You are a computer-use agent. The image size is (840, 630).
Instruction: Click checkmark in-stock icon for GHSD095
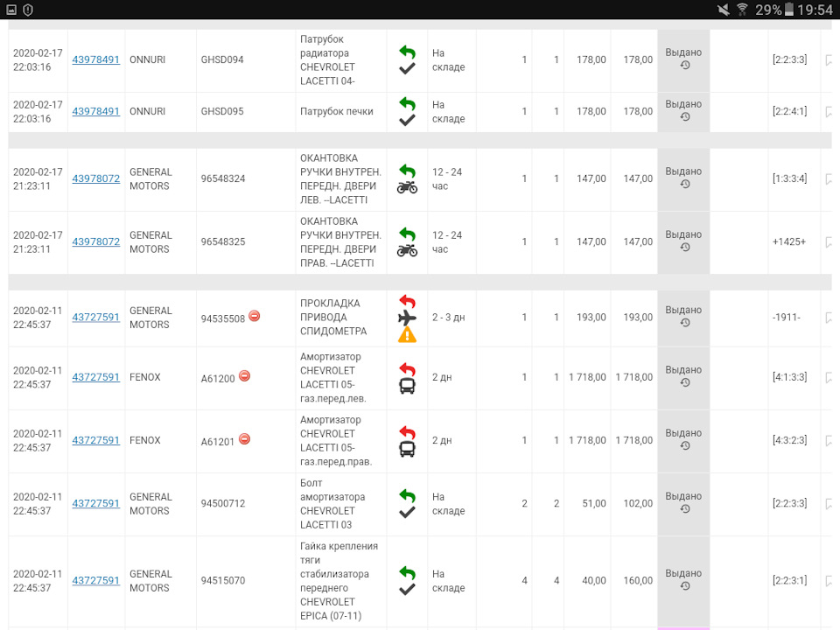coord(407,120)
